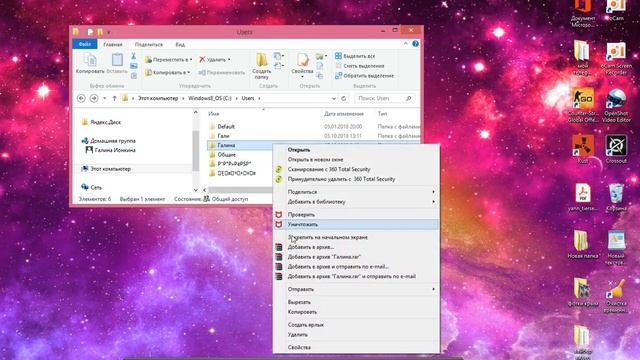
Task: Select the Общие folder row
Action: 240,155
